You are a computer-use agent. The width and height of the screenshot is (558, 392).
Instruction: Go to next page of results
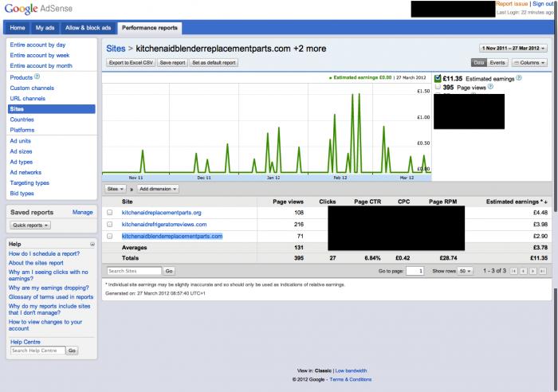click(532, 271)
